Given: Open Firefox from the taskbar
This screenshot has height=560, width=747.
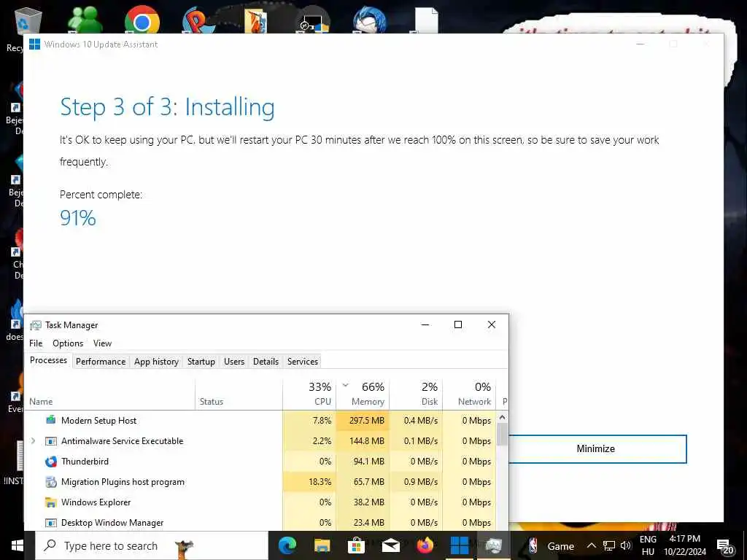Looking at the screenshot, I should point(425,545).
